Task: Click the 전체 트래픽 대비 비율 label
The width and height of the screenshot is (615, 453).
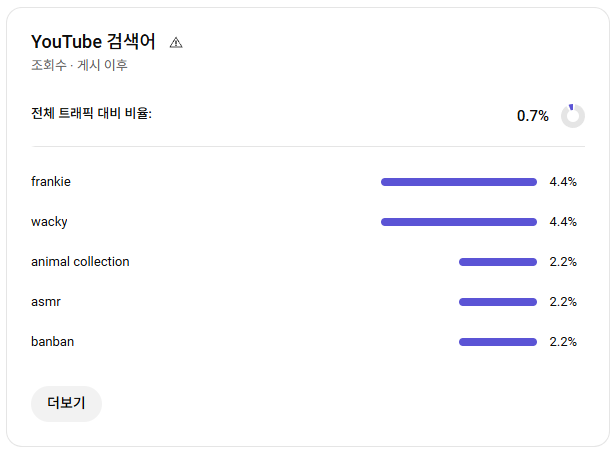Action: pyautogui.click(x=91, y=113)
